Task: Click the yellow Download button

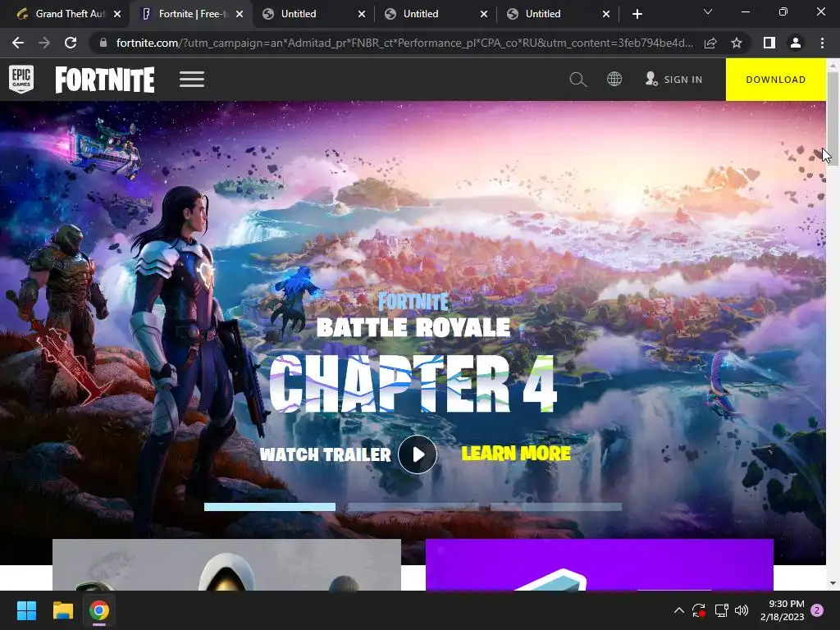Action: 776,80
